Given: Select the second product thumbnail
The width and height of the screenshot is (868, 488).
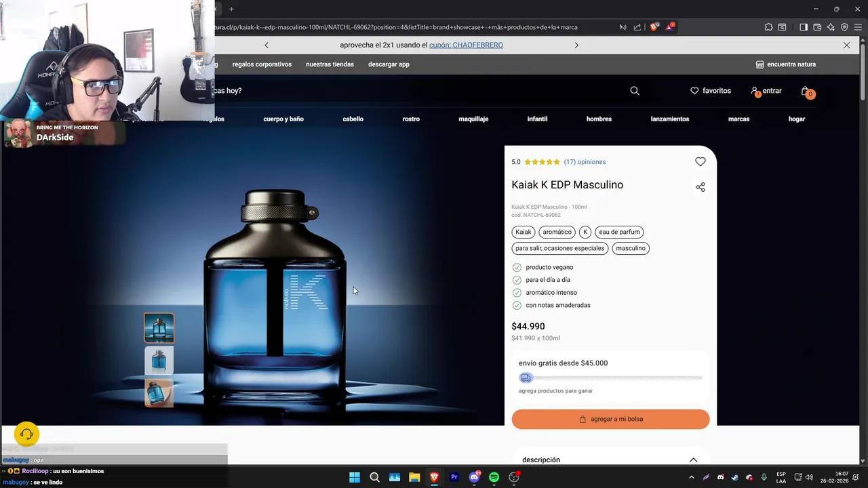Looking at the screenshot, I should [x=159, y=361].
